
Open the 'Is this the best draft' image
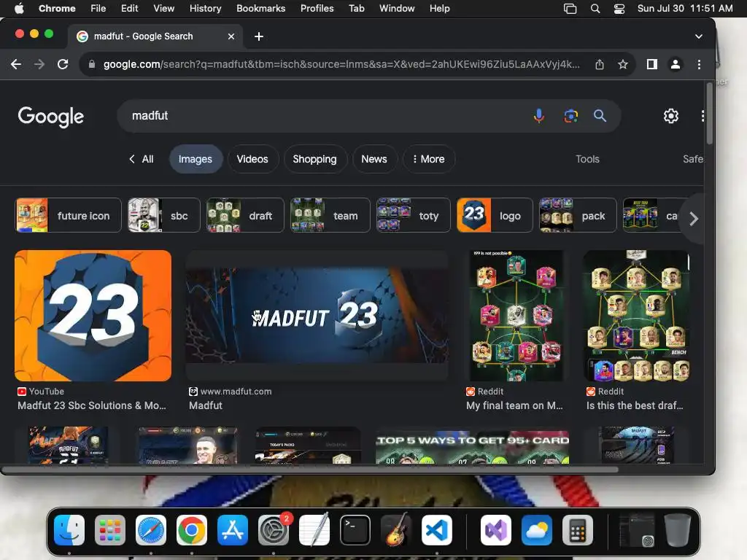pyautogui.click(x=636, y=316)
